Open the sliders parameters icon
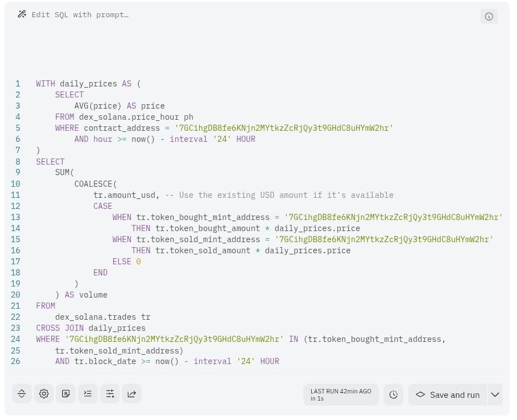The width and height of the screenshot is (517, 420). [110, 393]
